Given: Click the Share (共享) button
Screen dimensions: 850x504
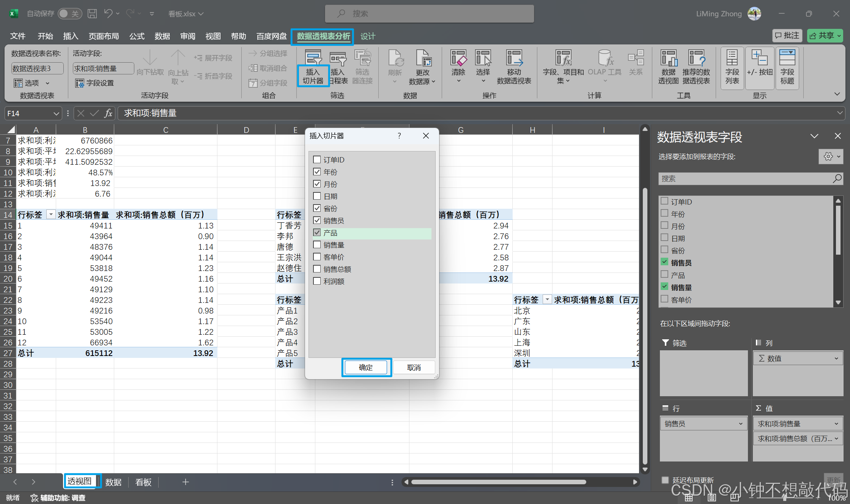Looking at the screenshot, I should coord(825,35).
